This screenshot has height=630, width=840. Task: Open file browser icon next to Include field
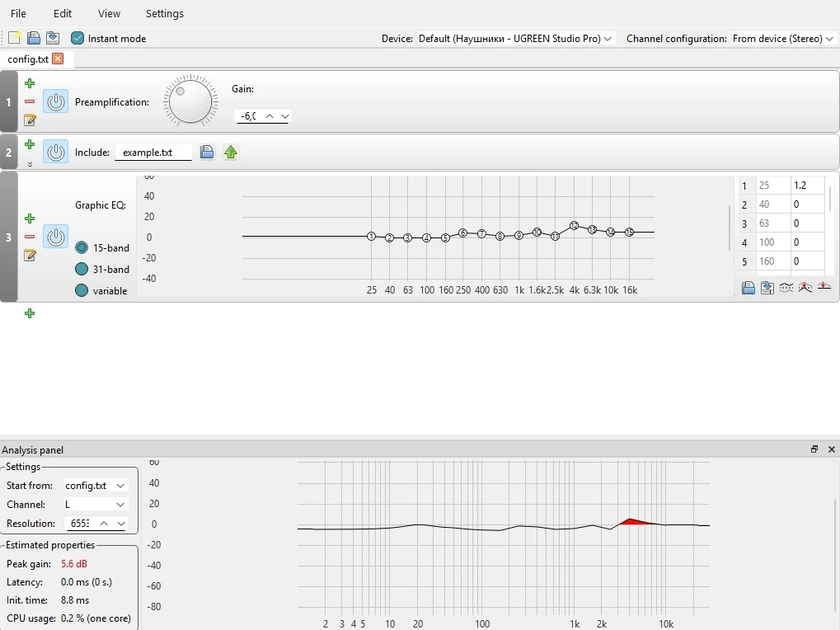click(x=208, y=153)
